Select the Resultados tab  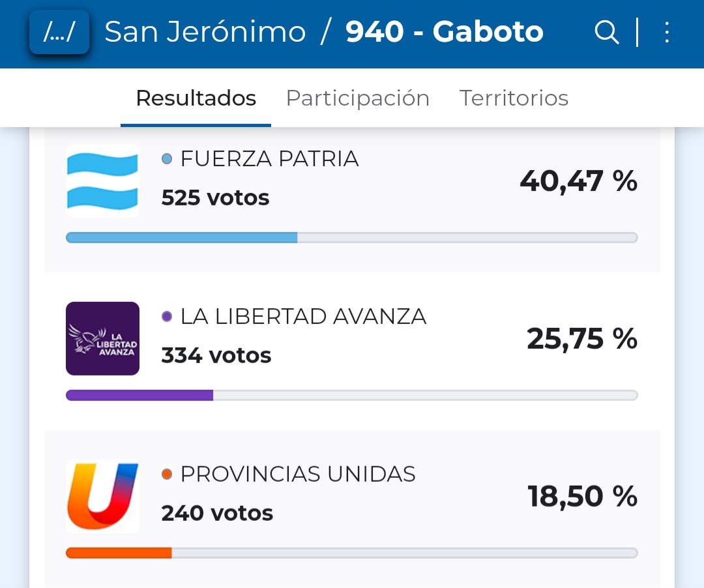(x=196, y=98)
